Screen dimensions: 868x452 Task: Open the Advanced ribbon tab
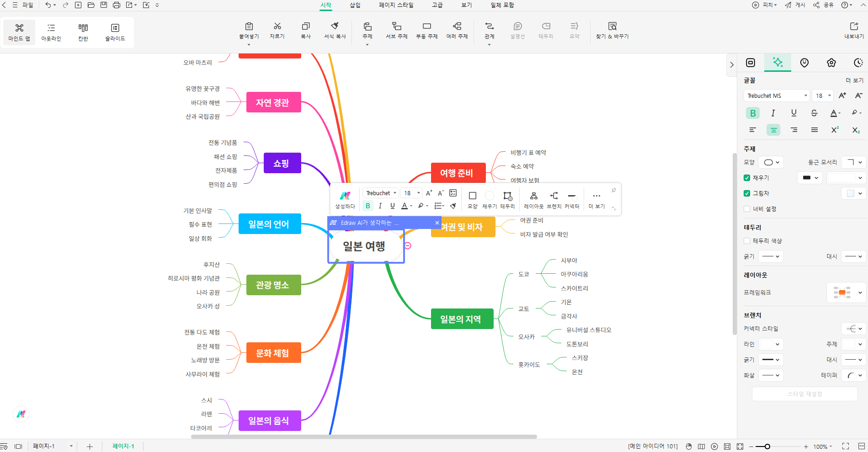pos(437,5)
